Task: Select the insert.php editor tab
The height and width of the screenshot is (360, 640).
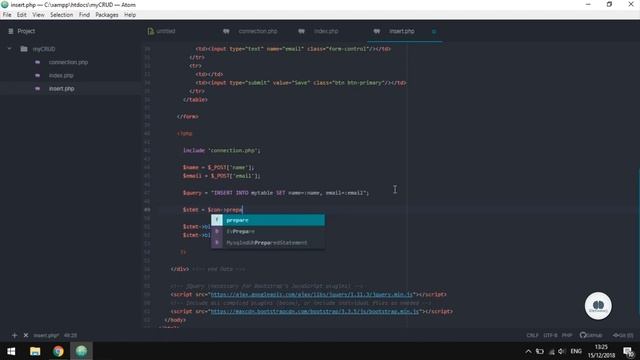Action: 402,31
